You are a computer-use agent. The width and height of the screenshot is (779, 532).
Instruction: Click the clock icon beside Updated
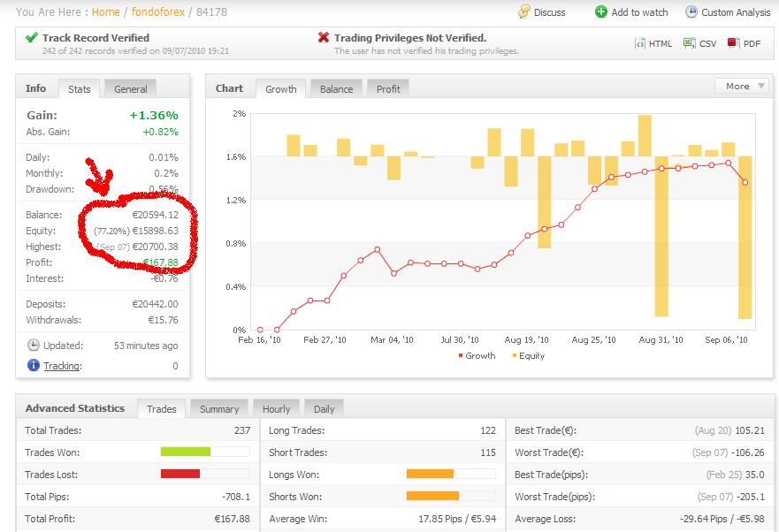click(34, 346)
